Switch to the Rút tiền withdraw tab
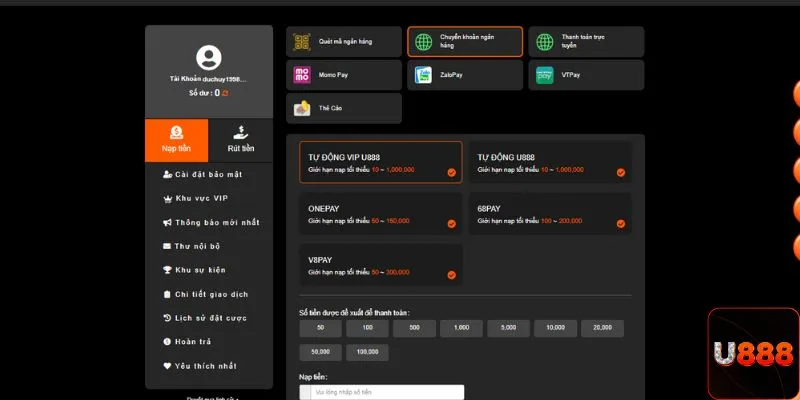The height and width of the screenshot is (400, 800). click(x=241, y=140)
